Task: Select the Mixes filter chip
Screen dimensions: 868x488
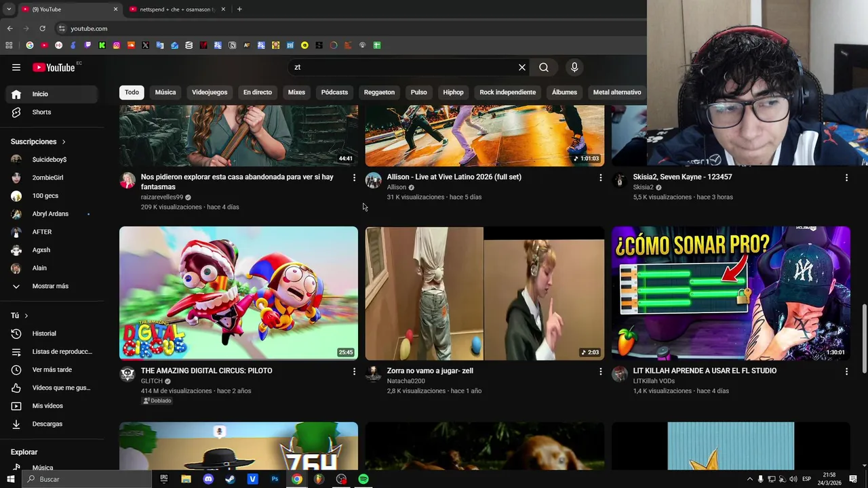Action: click(296, 92)
